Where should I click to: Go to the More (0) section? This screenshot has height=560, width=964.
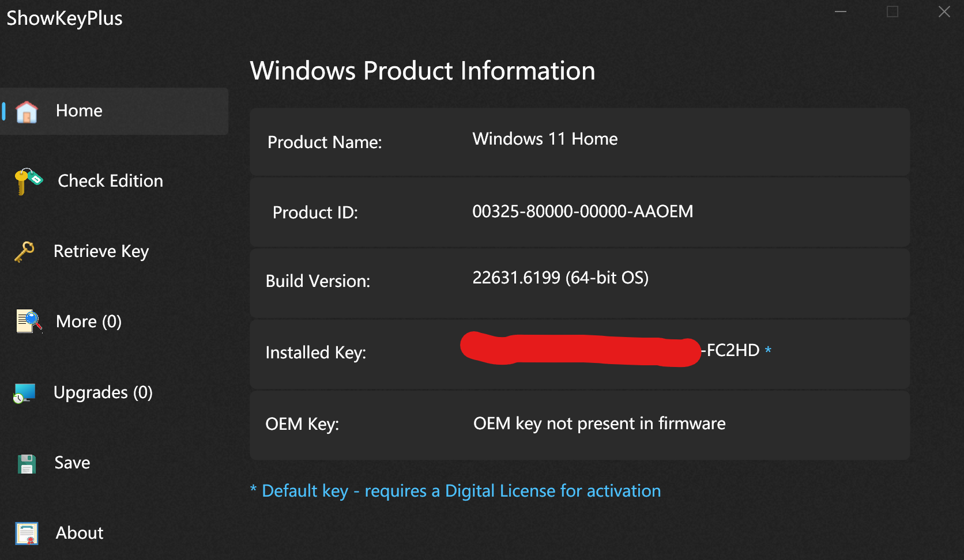pyautogui.click(x=88, y=321)
